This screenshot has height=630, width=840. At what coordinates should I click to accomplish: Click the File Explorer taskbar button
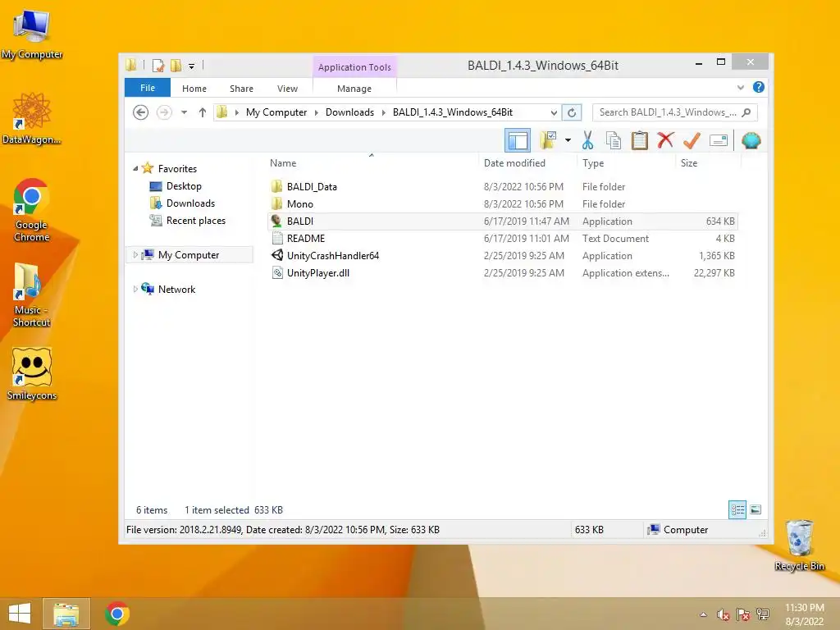[x=66, y=614]
